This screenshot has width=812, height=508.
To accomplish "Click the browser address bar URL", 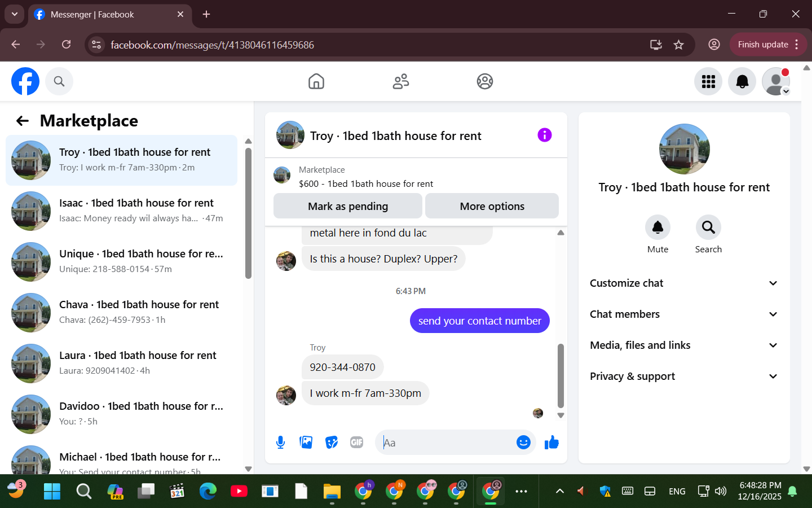I will click(212, 45).
